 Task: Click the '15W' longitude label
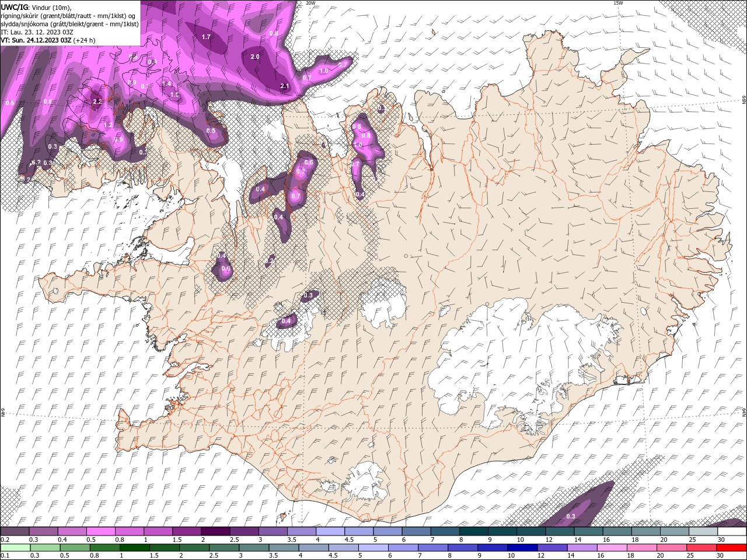tap(619, 3)
